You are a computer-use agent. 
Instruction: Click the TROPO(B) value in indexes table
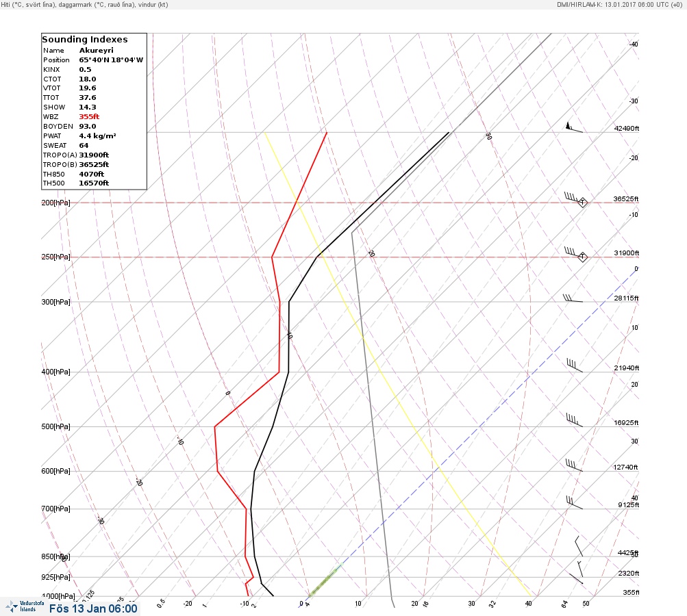tap(94, 165)
